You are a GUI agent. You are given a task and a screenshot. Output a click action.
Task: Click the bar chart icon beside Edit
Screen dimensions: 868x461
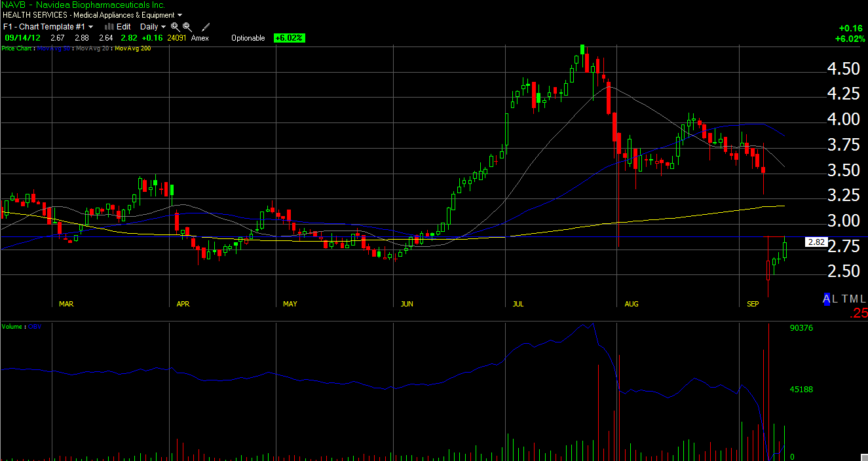[109, 27]
